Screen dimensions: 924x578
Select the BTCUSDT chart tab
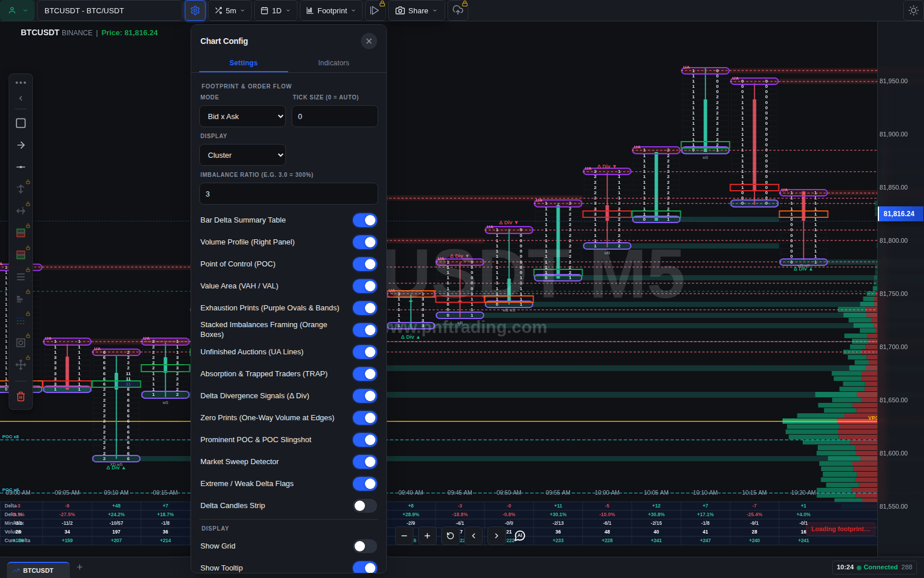[x=38, y=570]
